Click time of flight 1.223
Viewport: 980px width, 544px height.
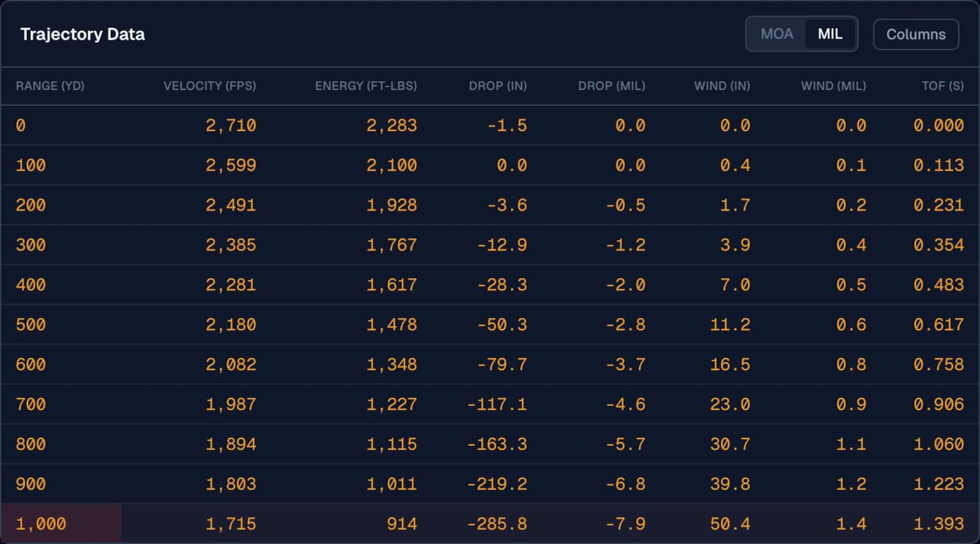click(x=938, y=484)
